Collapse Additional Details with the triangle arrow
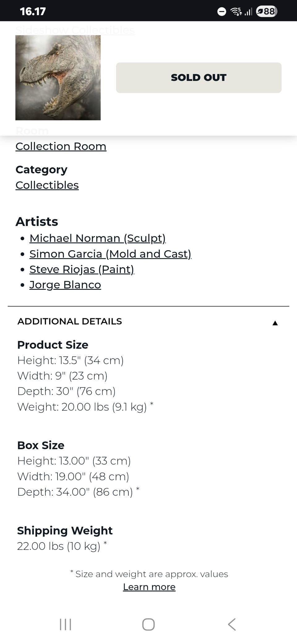The image size is (297, 644). click(275, 323)
